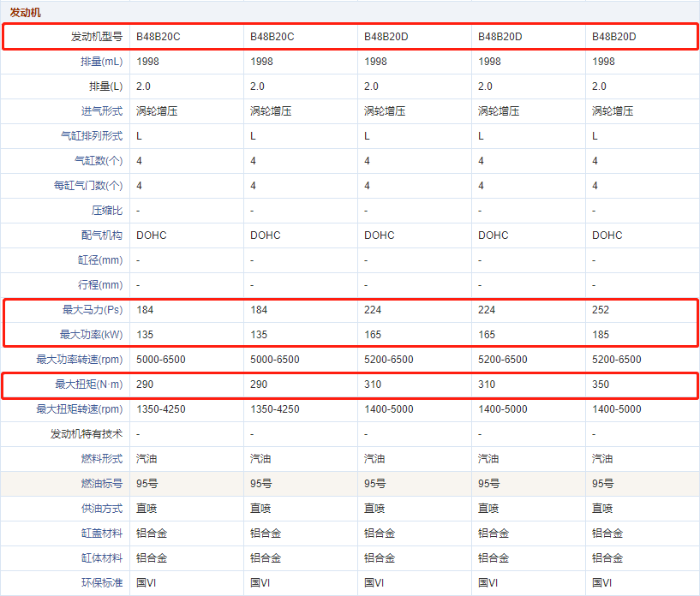Select the 最大扭矩(N·m) row label
The width and height of the screenshot is (700, 596).
(x=89, y=384)
